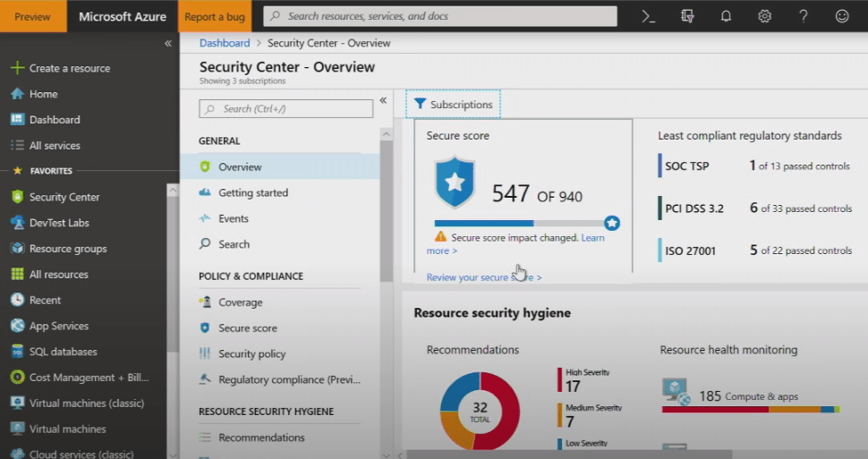Click the Virtual machines (classic) monitor icon

tap(17, 403)
